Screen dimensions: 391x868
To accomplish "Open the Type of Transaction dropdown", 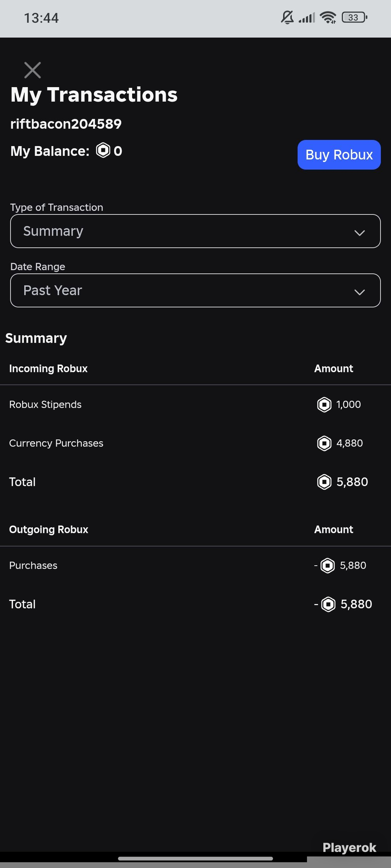I will tap(195, 231).
